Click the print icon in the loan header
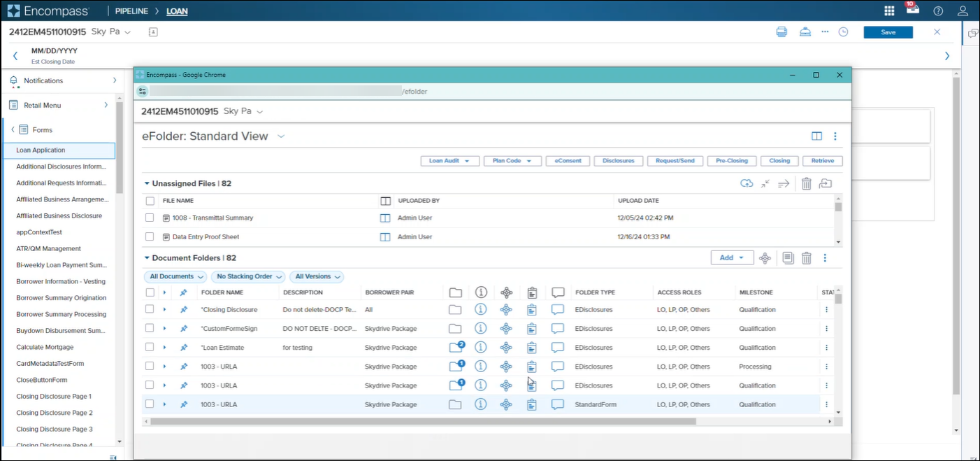The image size is (980, 461). pos(781,32)
